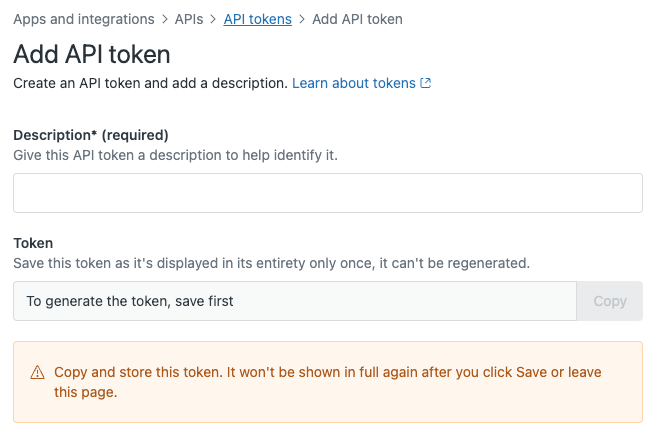Click the breadcrumb chevron right after APIs
Screen dimensions: 659x445
(x=213, y=19)
